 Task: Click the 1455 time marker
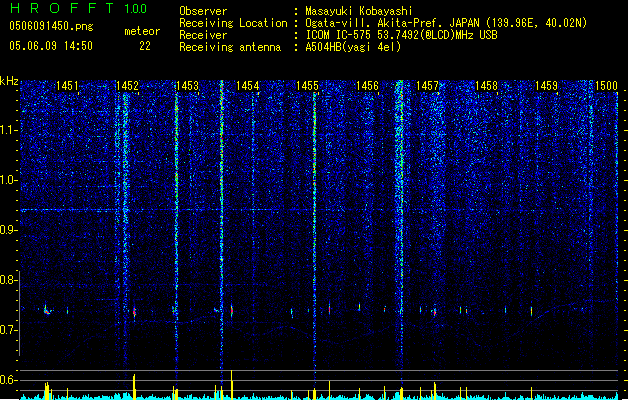[x=307, y=86]
